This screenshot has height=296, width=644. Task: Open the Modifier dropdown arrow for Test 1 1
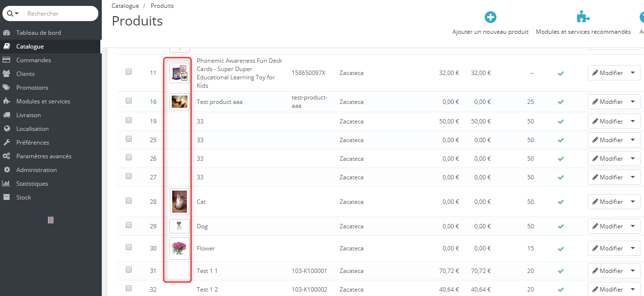pyautogui.click(x=633, y=271)
